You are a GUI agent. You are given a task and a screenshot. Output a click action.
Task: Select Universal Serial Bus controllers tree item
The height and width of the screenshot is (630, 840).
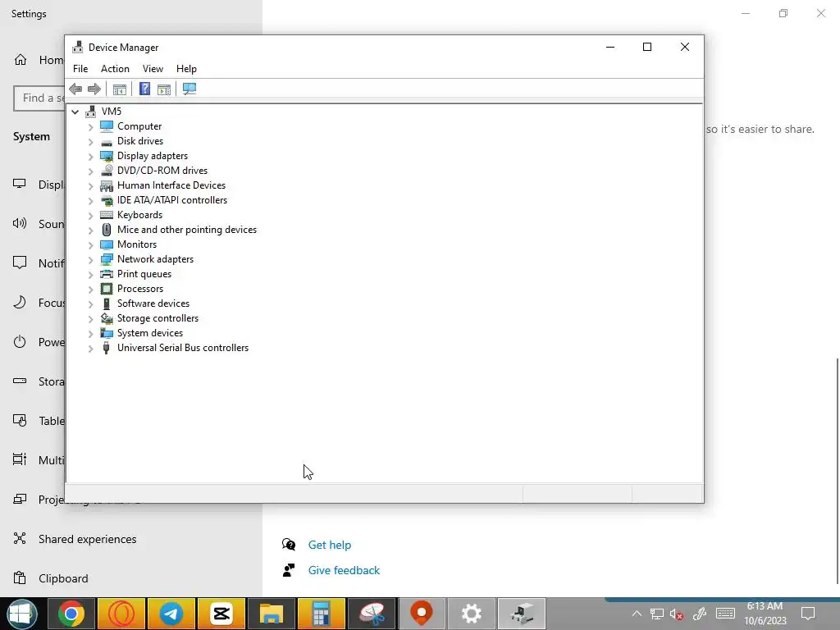click(183, 348)
